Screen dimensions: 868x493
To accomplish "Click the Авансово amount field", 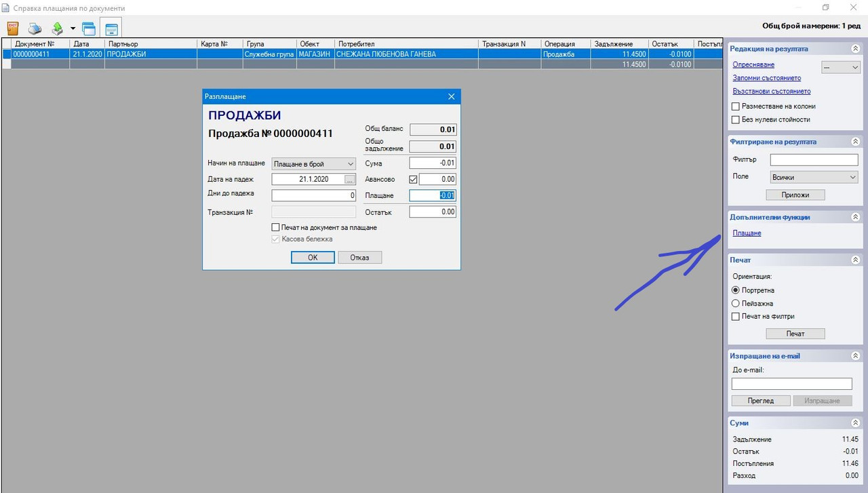I will click(437, 180).
